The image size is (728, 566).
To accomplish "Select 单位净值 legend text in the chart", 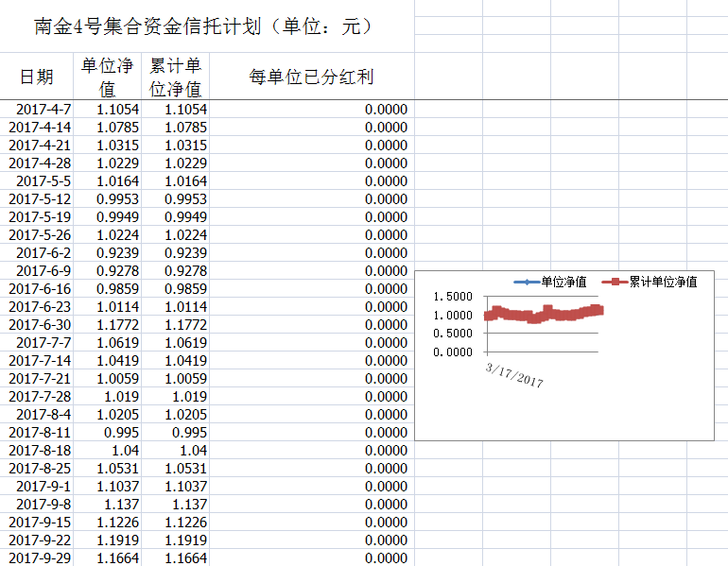I will (563, 282).
